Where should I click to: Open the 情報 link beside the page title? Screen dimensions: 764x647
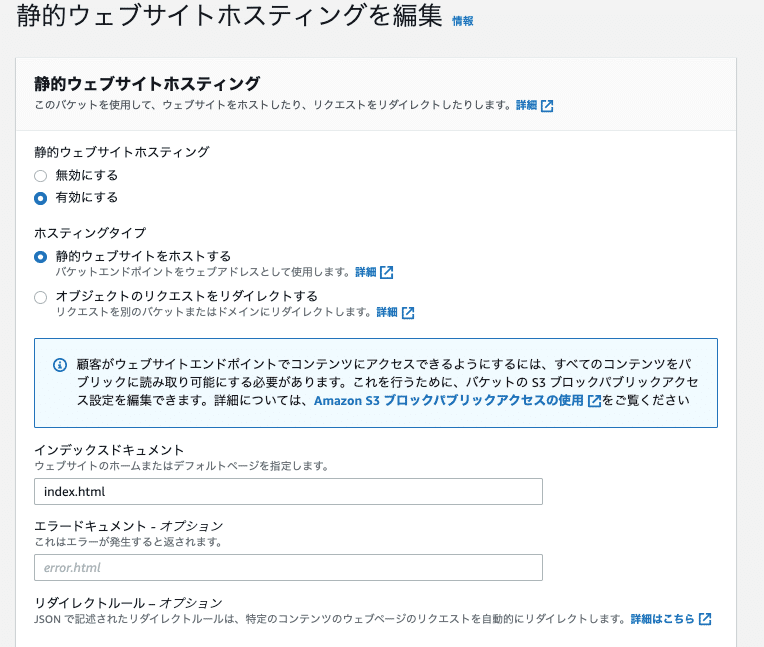(462, 21)
